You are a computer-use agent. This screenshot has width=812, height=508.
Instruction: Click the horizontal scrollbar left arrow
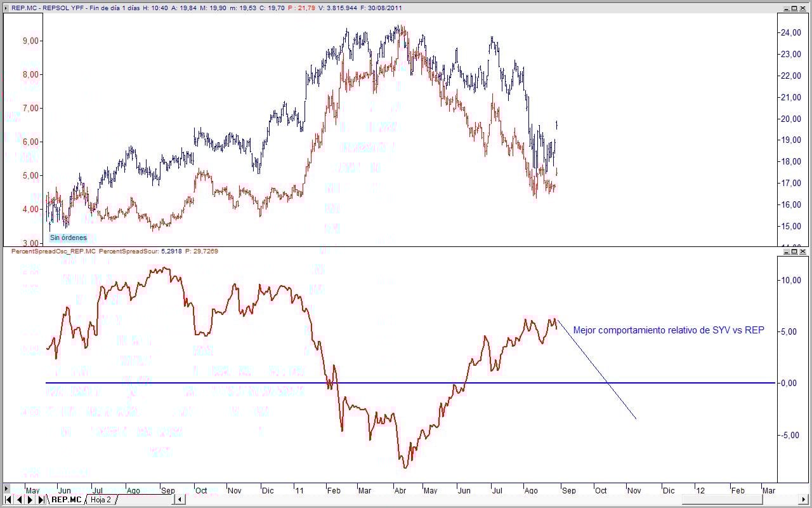click(x=180, y=499)
